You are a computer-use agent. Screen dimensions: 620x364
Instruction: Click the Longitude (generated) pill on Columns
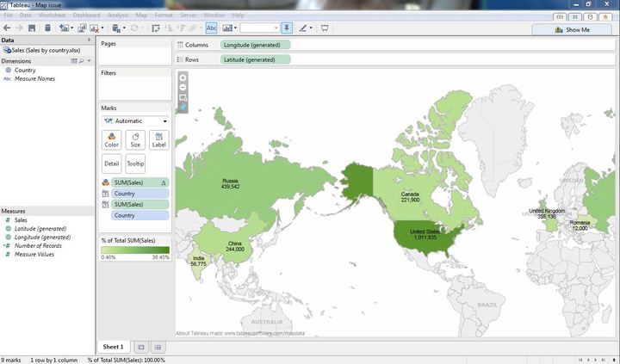(256, 45)
